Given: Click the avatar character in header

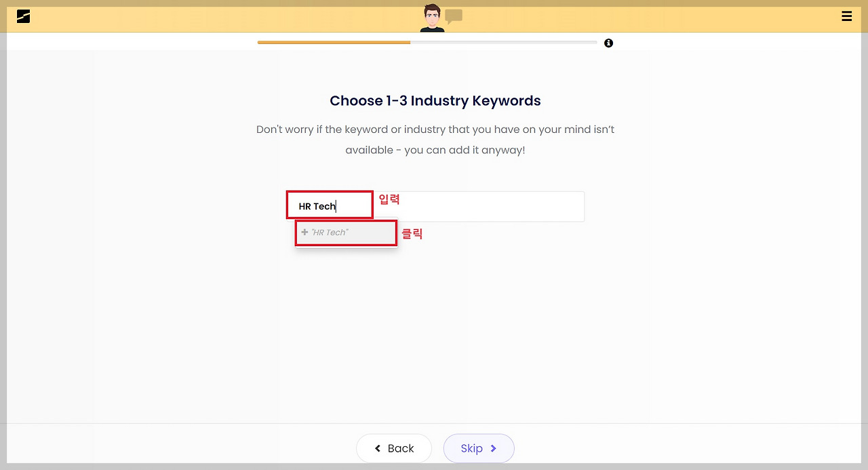Looking at the screenshot, I should [x=431, y=18].
